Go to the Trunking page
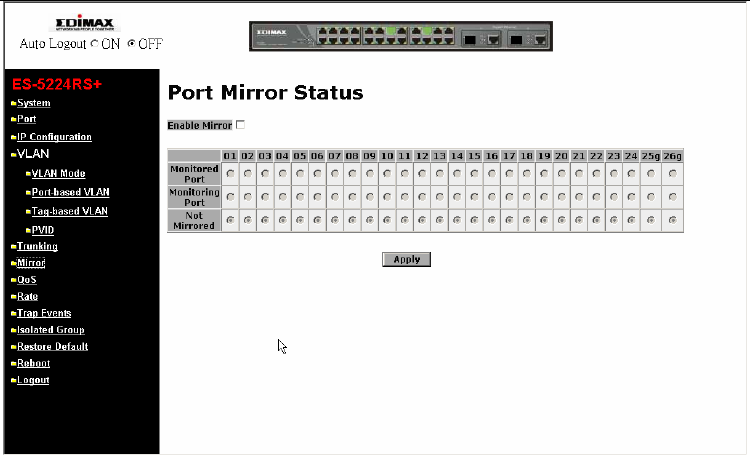The width and height of the screenshot is (750, 455). click(x=37, y=246)
